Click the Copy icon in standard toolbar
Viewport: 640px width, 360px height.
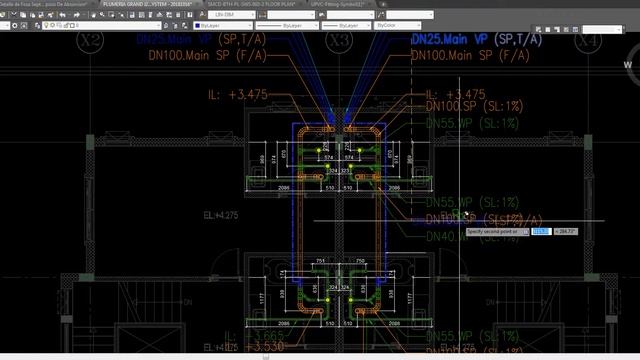pyautogui.click(x=23, y=15)
